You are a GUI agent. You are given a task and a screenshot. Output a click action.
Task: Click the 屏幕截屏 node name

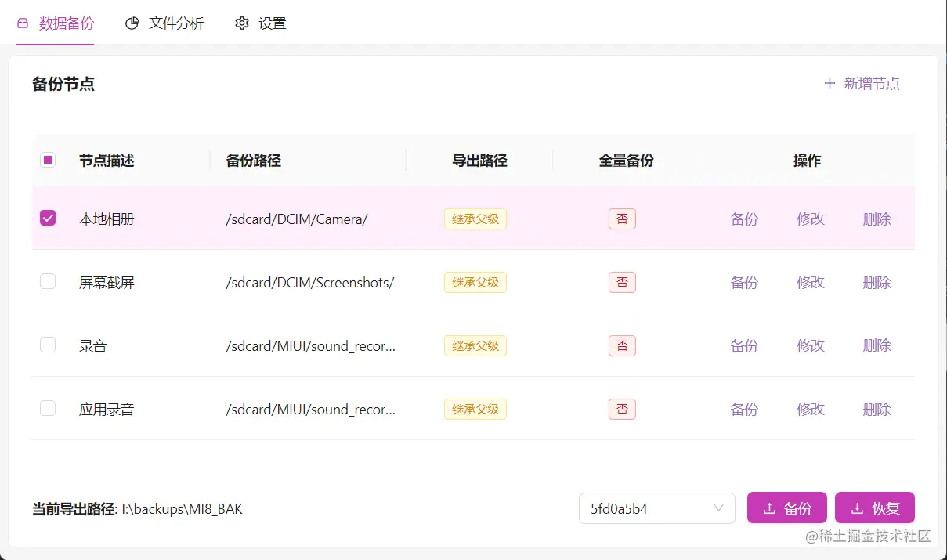click(107, 282)
